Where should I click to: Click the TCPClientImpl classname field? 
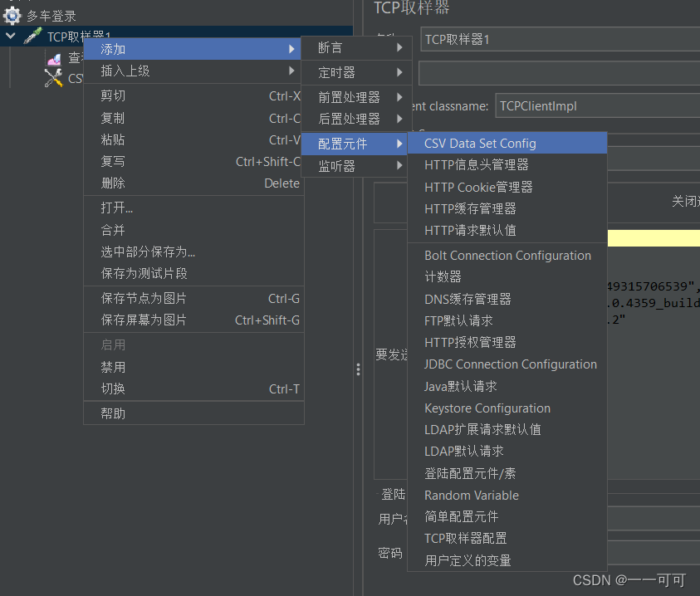596,105
